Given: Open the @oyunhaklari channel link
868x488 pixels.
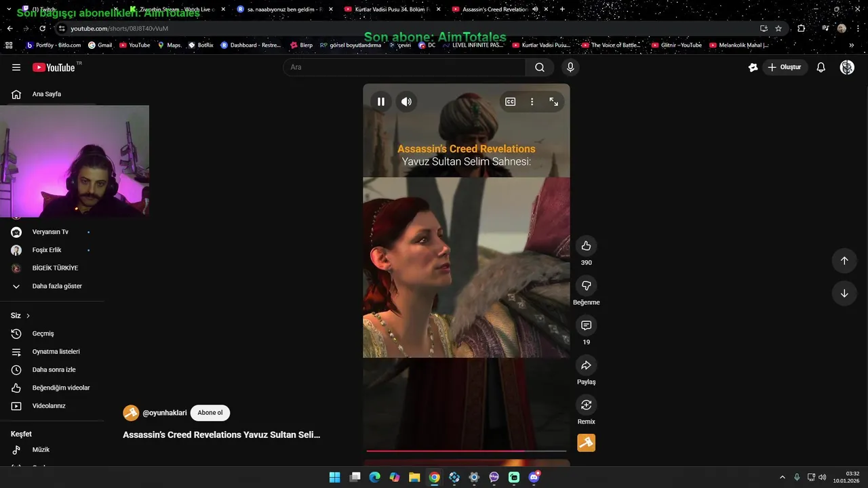Looking at the screenshot, I should pos(164,413).
